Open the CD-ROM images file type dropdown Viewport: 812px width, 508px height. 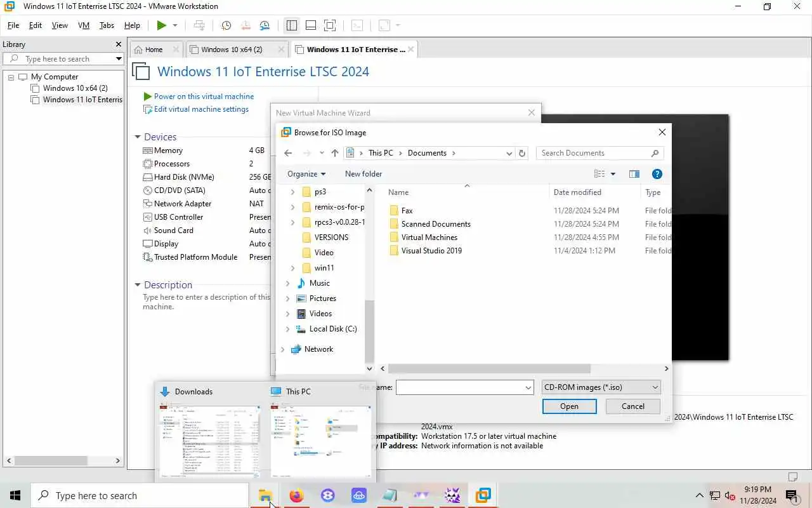point(601,387)
